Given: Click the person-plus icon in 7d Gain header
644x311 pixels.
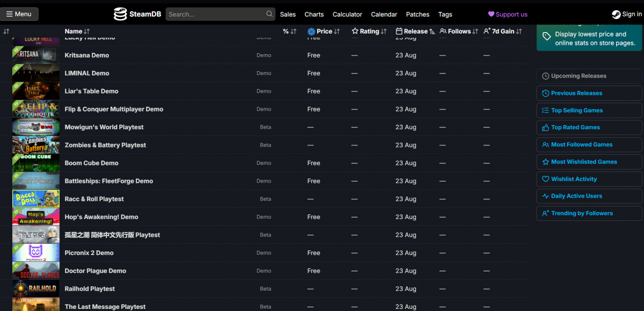Looking at the screenshot, I should coord(487,31).
